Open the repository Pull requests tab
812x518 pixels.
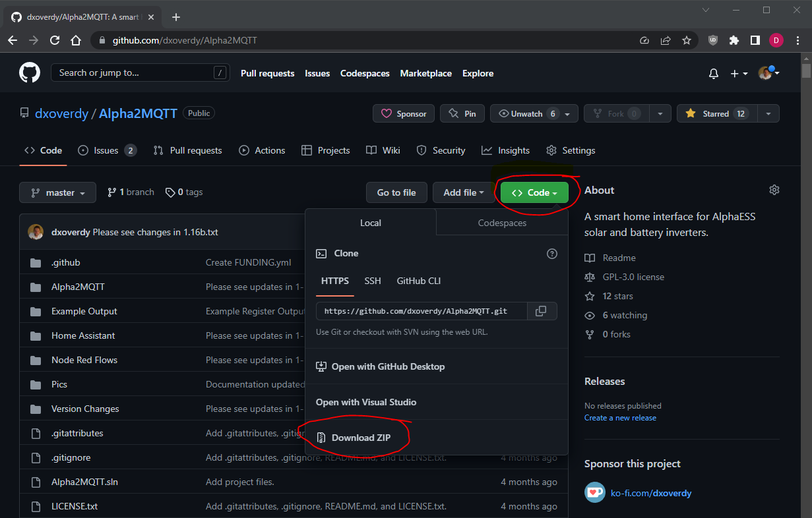pos(187,150)
